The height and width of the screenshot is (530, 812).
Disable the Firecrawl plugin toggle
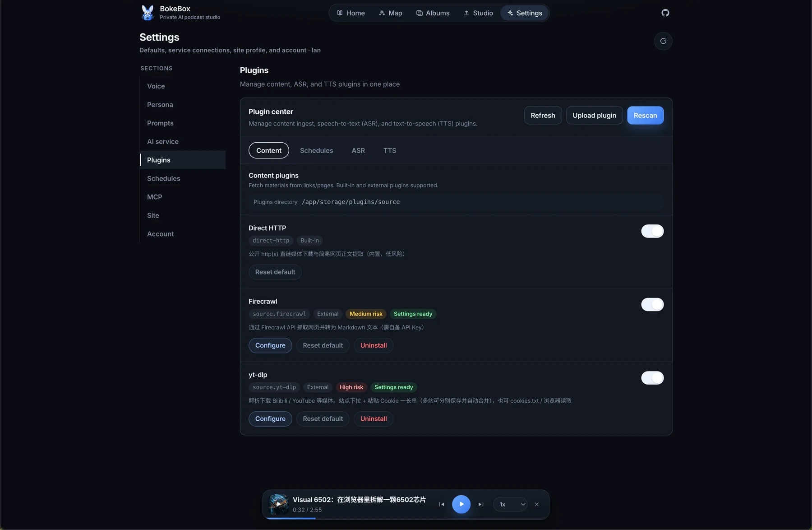point(652,305)
